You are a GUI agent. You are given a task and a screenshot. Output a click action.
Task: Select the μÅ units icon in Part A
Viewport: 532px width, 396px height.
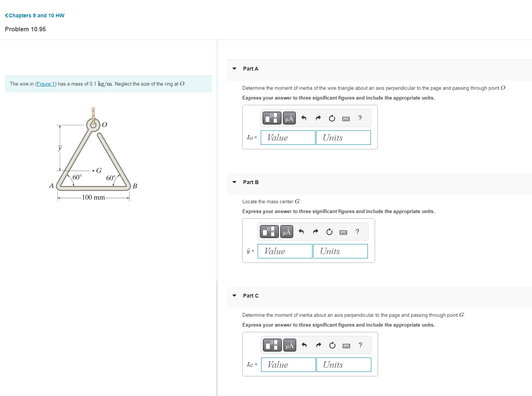[289, 118]
